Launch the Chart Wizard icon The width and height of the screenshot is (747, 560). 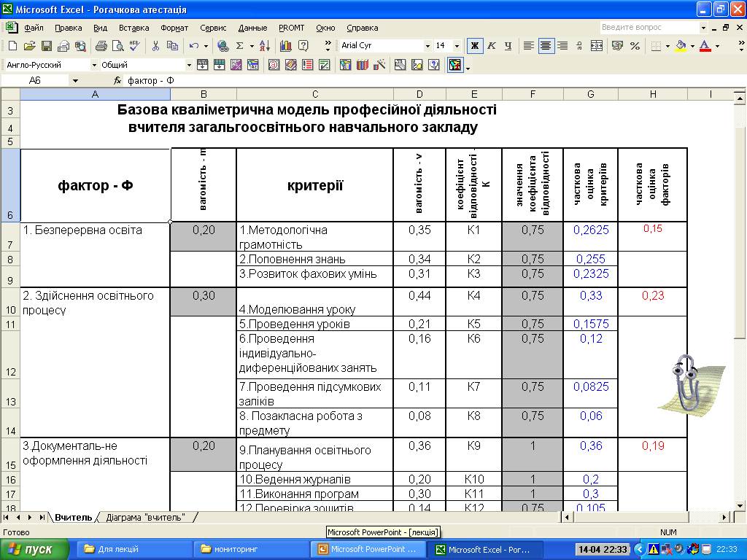tap(286, 46)
